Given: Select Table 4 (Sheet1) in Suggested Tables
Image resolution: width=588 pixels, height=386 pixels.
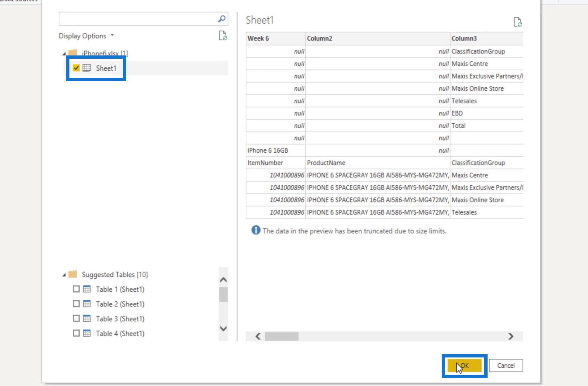Looking at the screenshot, I should (120, 333).
